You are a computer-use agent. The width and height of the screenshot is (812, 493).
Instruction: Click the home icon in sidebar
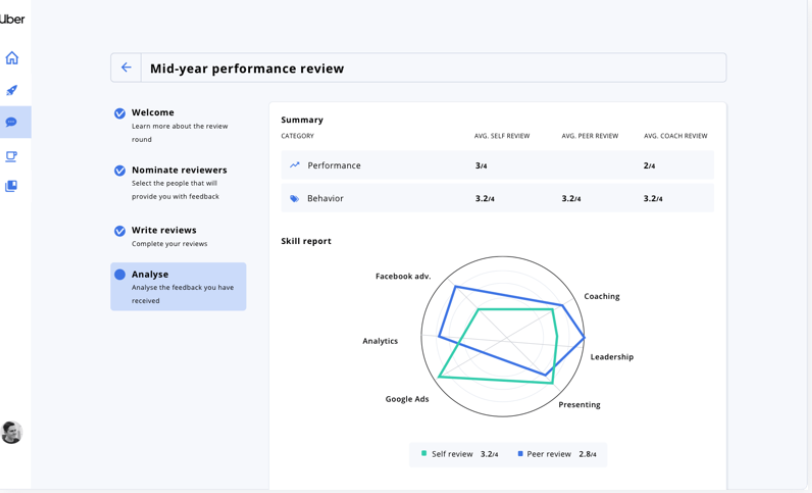point(12,58)
